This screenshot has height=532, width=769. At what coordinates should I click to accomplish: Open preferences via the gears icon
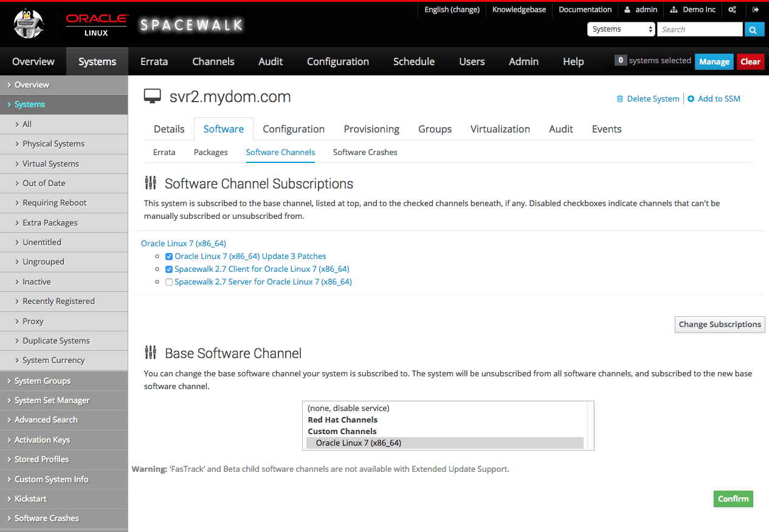click(x=733, y=10)
